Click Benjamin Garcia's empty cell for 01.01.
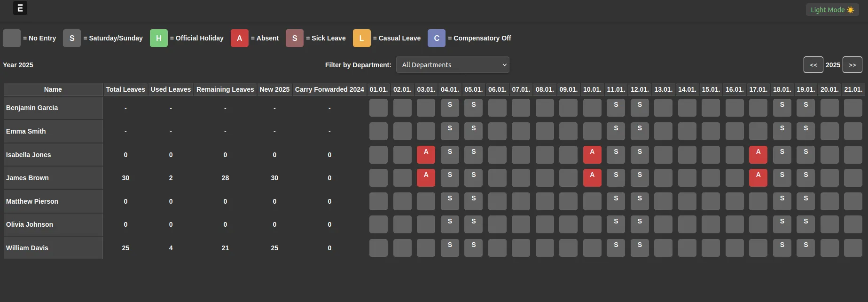The image size is (868, 302). click(x=378, y=108)
